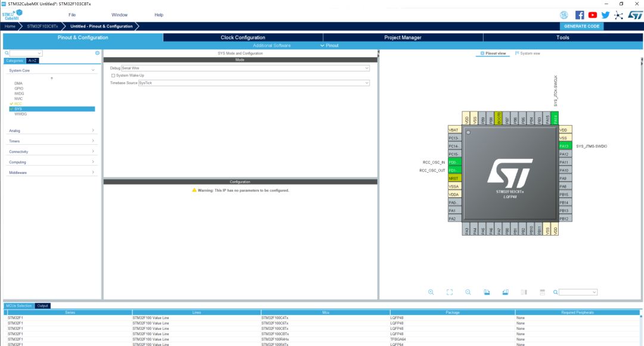Open the Output tab at bottom
644x346 pixels.
tap(43, 306)
